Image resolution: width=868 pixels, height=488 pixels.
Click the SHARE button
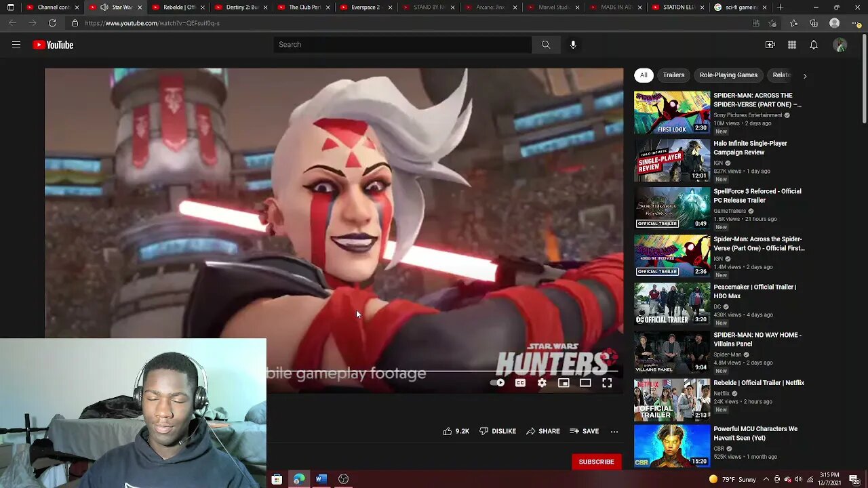(543, 431)
